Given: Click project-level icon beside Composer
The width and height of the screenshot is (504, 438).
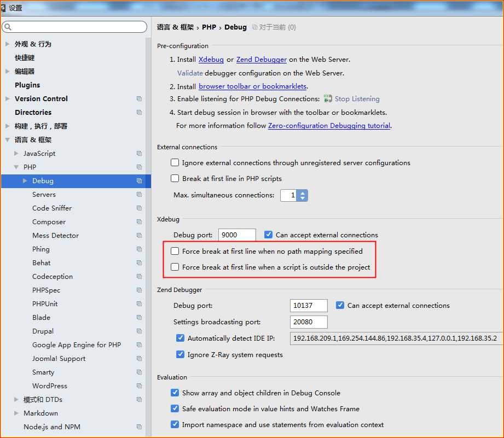Looking at the screenshot, I should (x=139, y=222).
